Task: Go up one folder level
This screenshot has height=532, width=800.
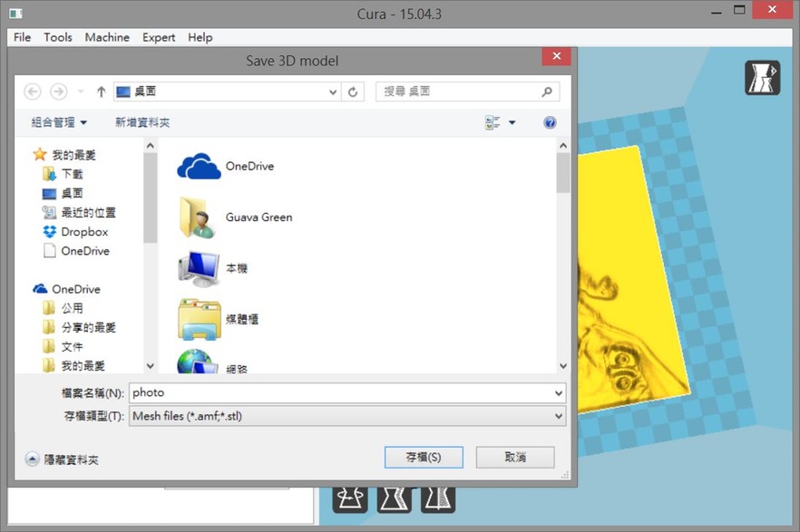Action: click(101, 92)
